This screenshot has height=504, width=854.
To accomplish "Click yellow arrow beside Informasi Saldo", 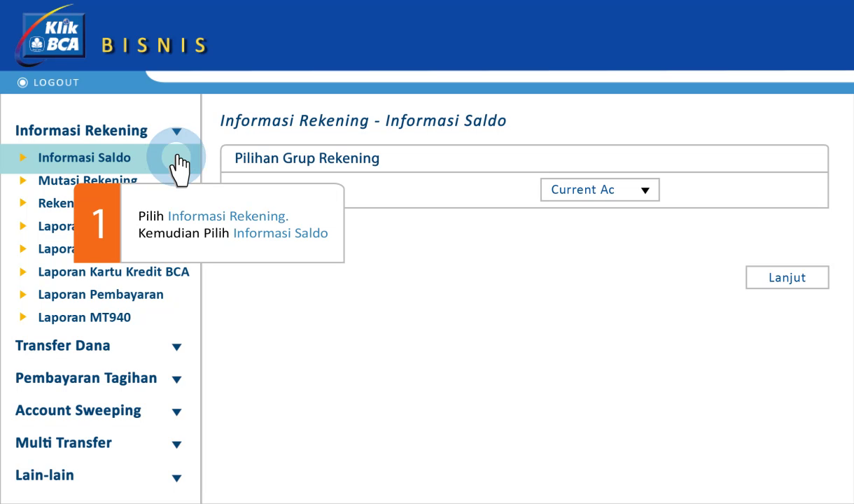I will 23,157.
